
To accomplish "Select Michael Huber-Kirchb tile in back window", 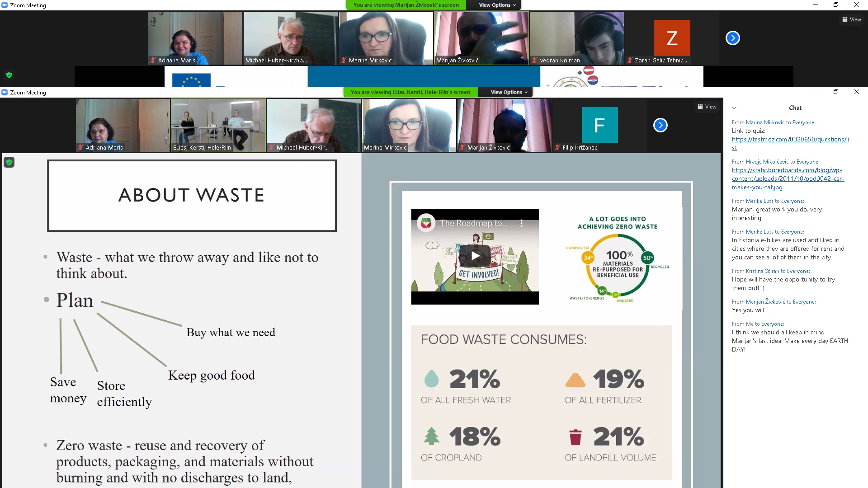I will 290,38.
